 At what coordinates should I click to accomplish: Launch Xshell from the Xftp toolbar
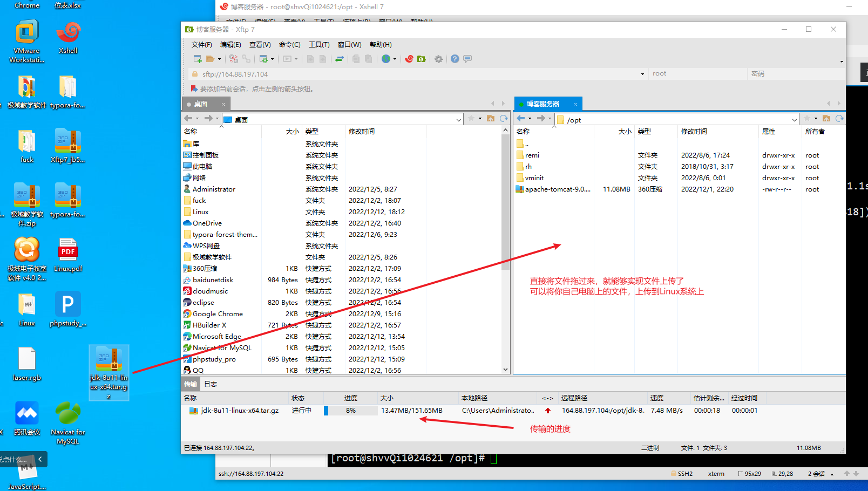409,59
